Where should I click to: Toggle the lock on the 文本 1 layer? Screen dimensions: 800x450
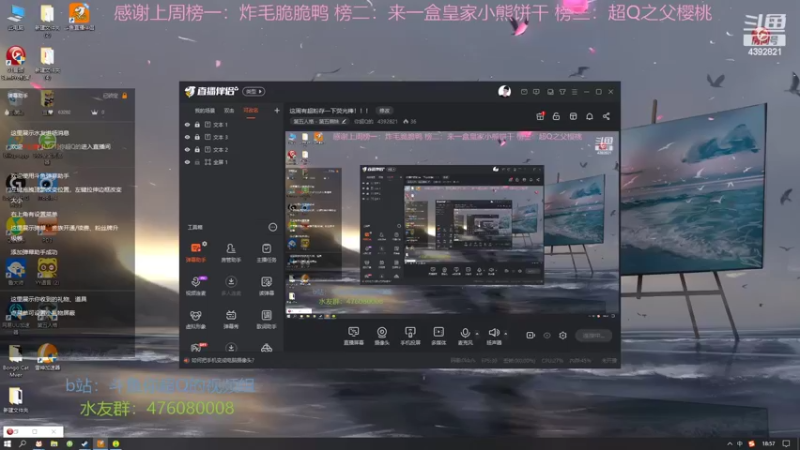197,124
